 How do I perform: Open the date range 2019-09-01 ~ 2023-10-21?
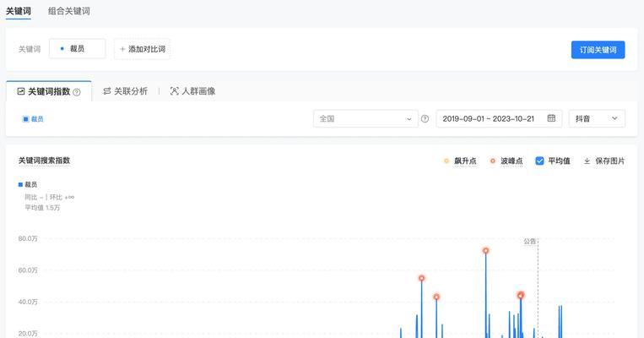click(x=499, y=119)
